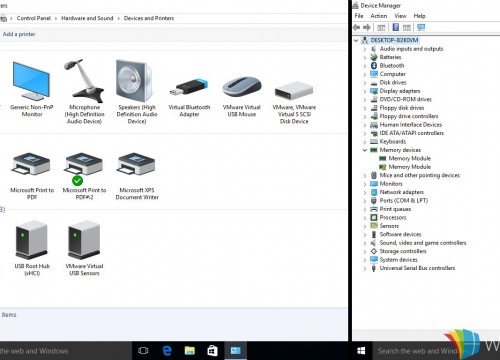Select the first Memory Module entry
The height and width of the screenshot is (360, 500).
[x=409, y=158]
